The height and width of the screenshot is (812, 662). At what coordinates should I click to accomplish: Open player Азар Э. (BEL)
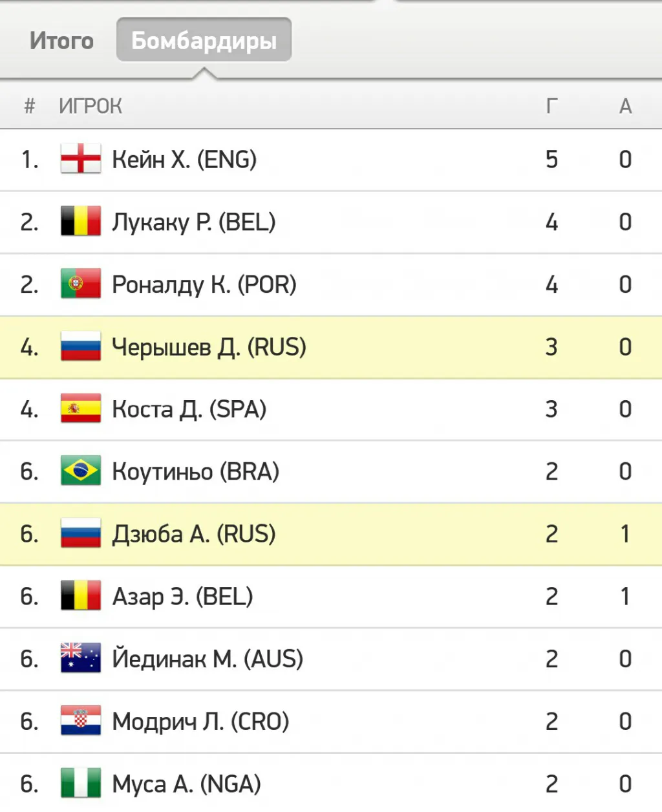(182, 596)
